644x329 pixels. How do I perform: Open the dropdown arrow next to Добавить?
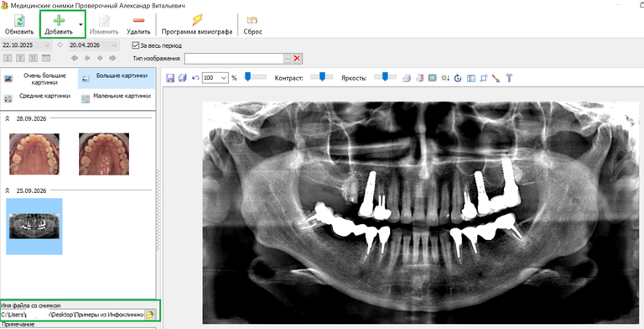(x=80, y=24)
